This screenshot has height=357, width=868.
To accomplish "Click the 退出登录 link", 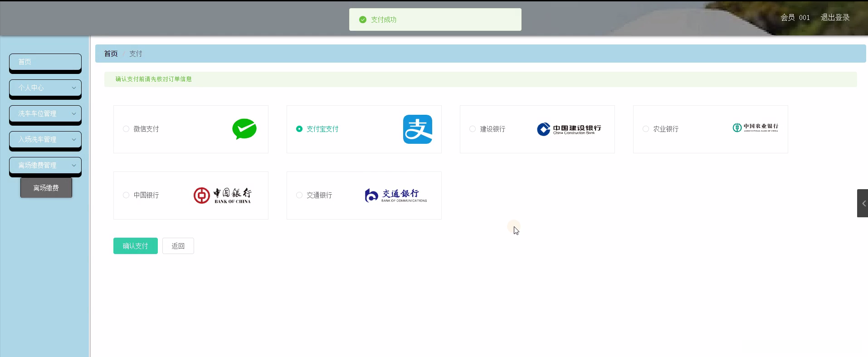I will tap(835, 17).
